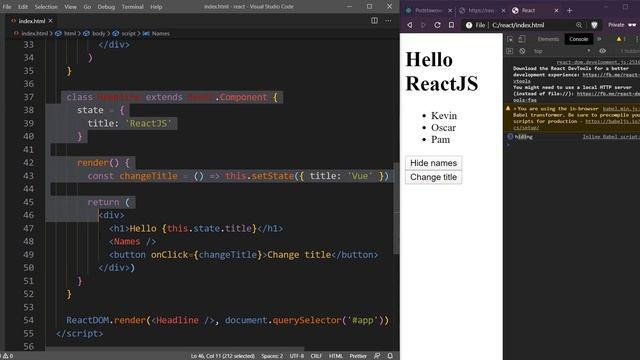Screen dimensions: 640x360
Task: Click the zoom magnifier icon in address bar
Action: [579, 25]
